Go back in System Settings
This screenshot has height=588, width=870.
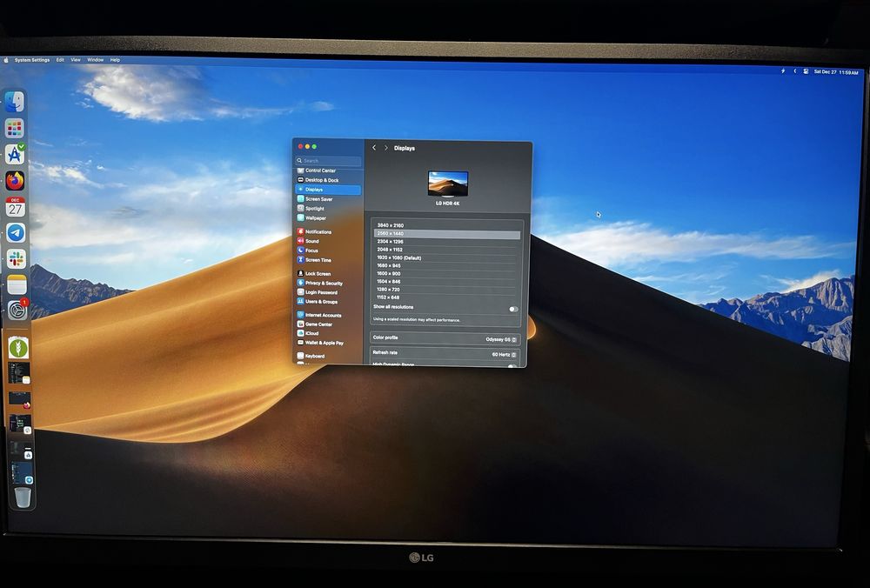coord(374,148)
